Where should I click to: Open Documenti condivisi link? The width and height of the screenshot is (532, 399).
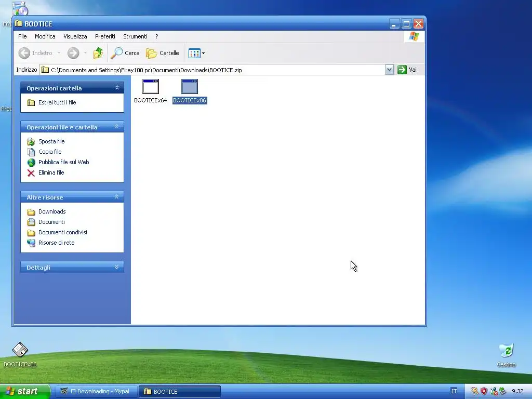pyautogui.click(x=63, y=232)
